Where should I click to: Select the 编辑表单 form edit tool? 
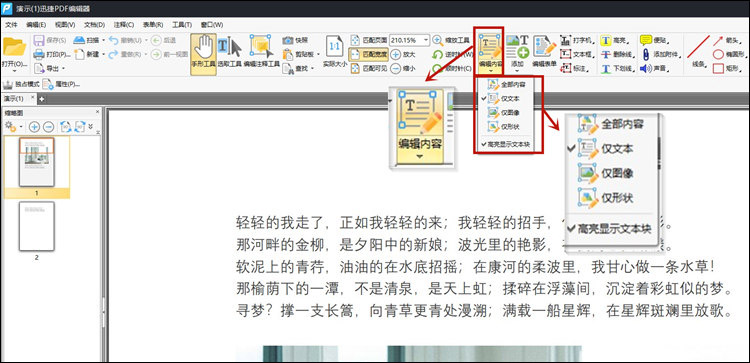click(x=544, y=50)
